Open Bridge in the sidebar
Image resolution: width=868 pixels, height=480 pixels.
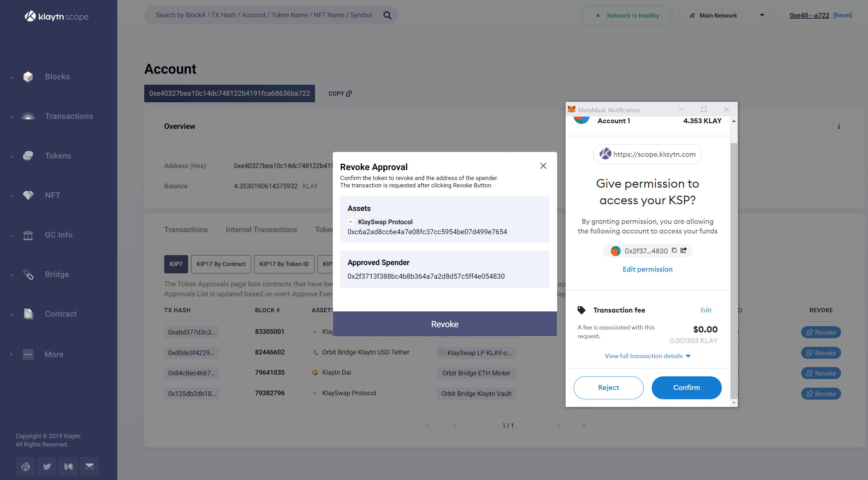tap(56, 274)
